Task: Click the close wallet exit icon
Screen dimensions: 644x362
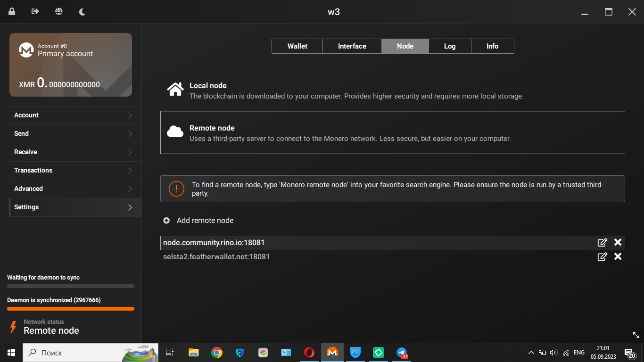Action: [35, 12]
